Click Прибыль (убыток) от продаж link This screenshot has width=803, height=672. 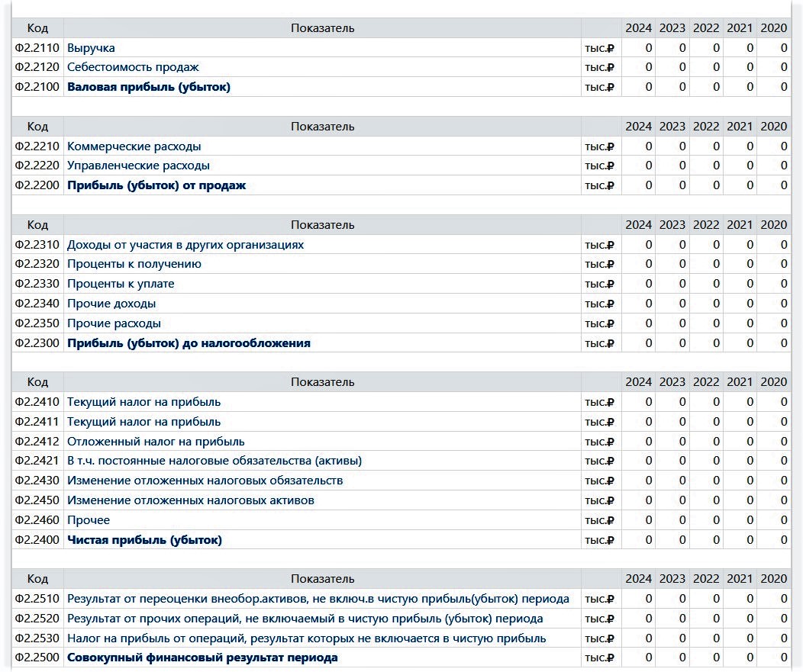tap(156, 185)
